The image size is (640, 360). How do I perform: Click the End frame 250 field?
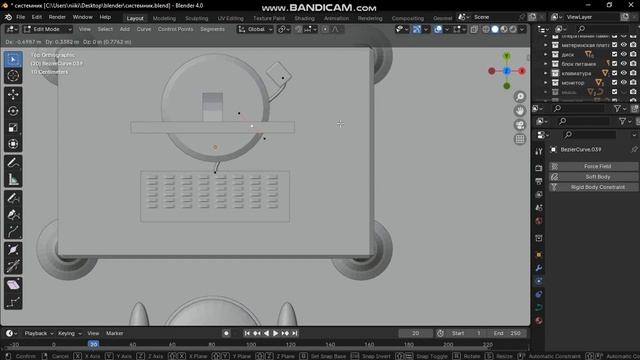506,333
